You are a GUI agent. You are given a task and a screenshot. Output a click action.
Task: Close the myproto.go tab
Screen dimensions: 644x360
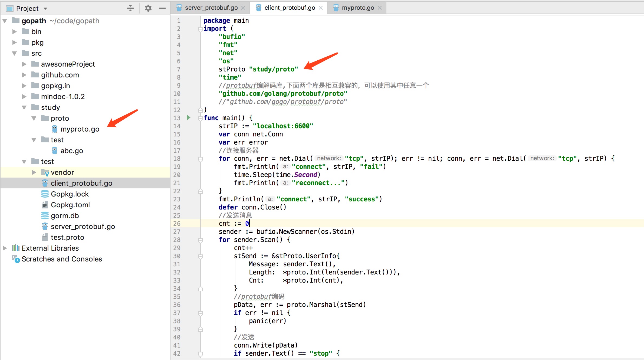380,8
